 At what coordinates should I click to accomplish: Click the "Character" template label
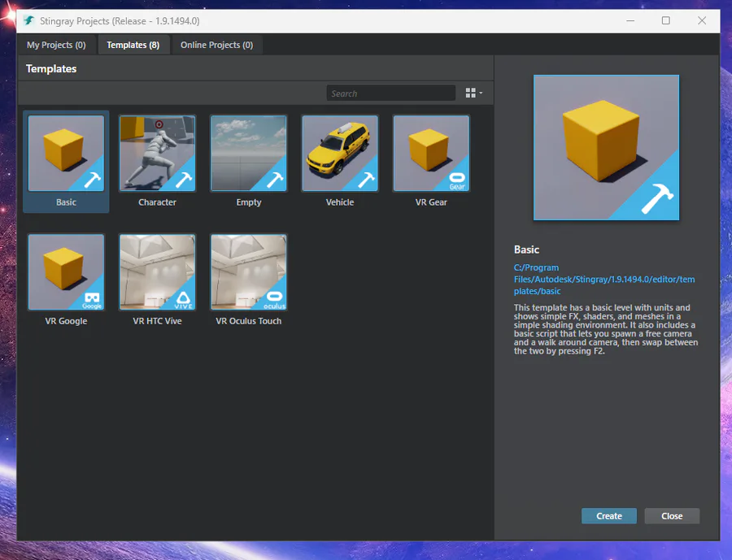tap(157, 202)
